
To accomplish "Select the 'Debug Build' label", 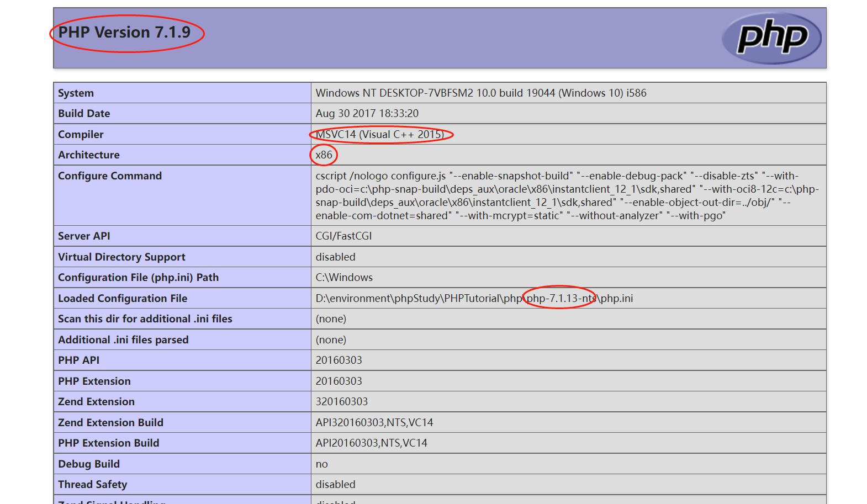I will point(89,464).
